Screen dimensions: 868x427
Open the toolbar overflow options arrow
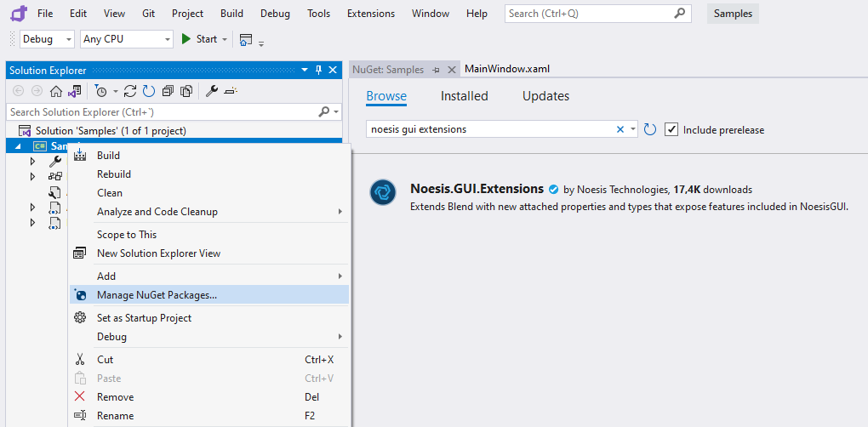pos(261,43)
